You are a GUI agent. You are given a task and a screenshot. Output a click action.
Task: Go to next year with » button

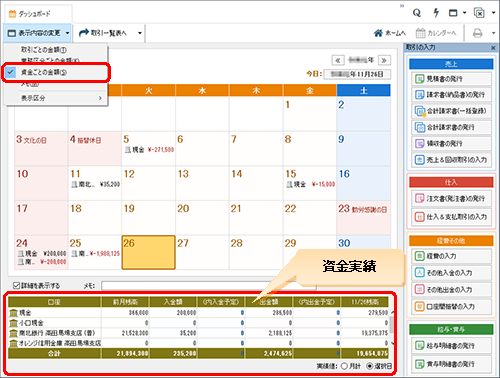coord(384,60)
